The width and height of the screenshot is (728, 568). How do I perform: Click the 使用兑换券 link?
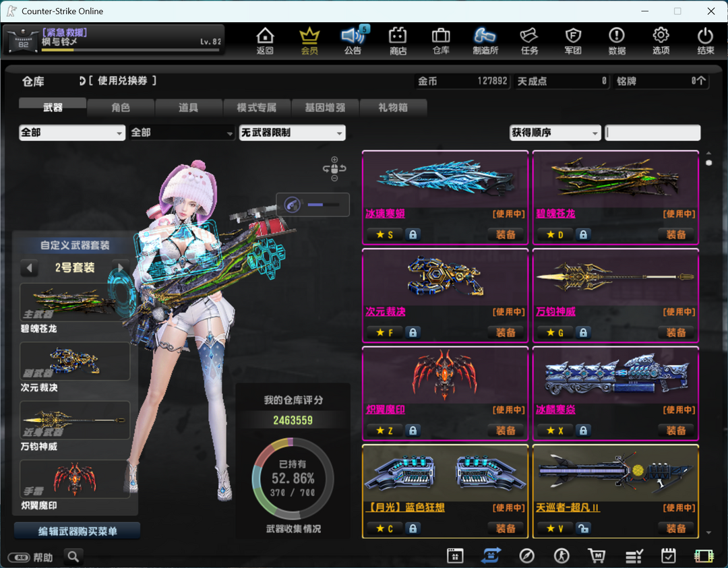[122, 81]
